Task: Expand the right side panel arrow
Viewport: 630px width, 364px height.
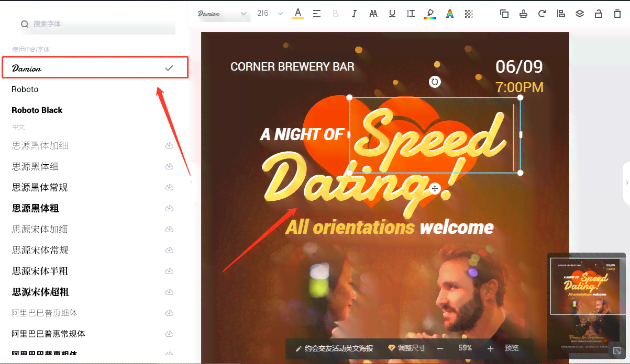Action: coord(626,183)
